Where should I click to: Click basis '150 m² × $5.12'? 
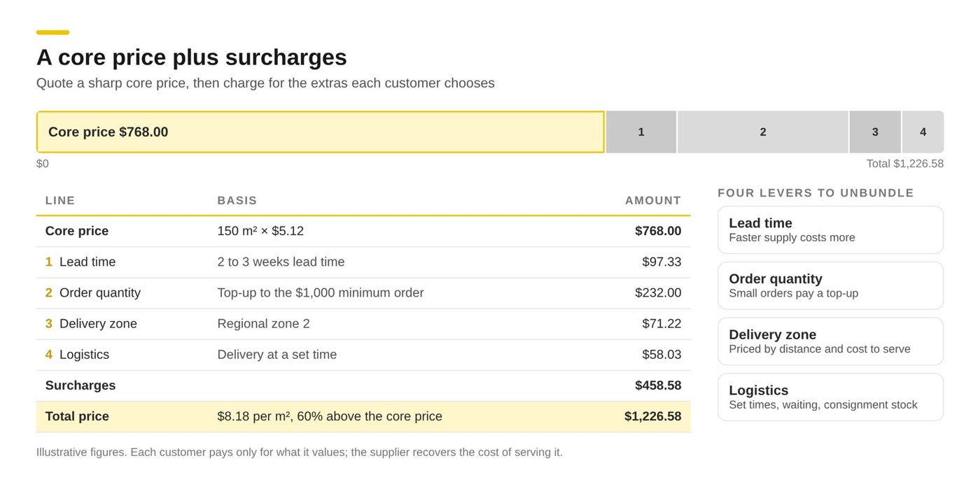tap(260, 231)
